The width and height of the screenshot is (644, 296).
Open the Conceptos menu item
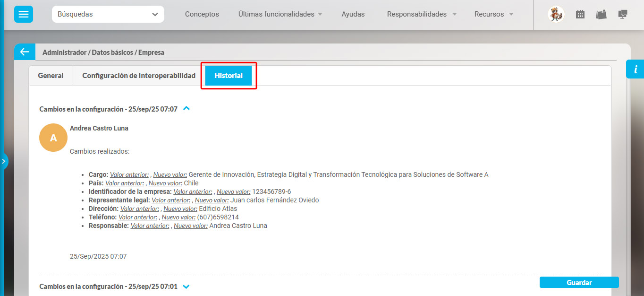[x=202, y=14]
